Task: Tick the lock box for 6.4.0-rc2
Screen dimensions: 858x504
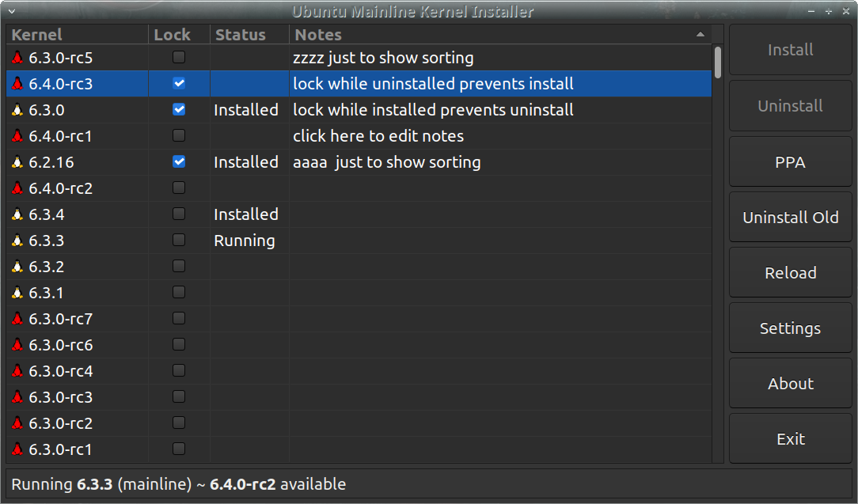Action: point(179,188)
